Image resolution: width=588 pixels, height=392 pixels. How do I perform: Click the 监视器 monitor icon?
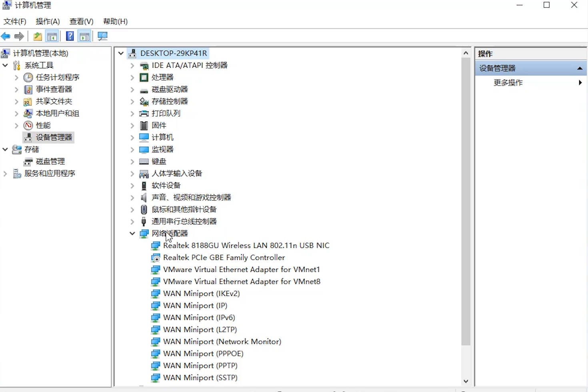pyautogui.click(x=144, y=150)
